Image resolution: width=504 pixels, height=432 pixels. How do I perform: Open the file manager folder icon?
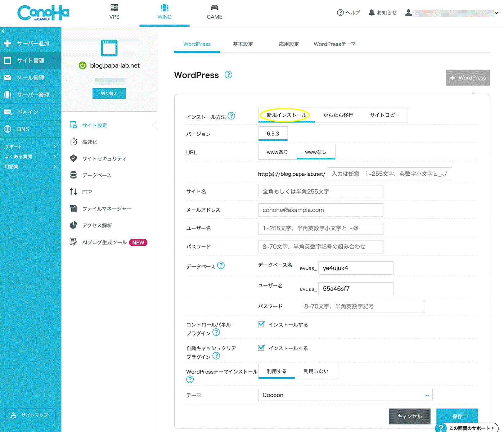[x=73, y=208]
